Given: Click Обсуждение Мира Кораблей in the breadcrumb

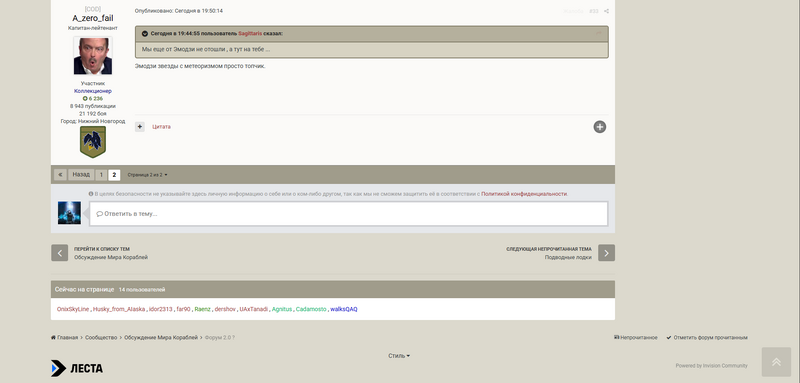Looking at the screenshot, I should click(x=161, y=338).
